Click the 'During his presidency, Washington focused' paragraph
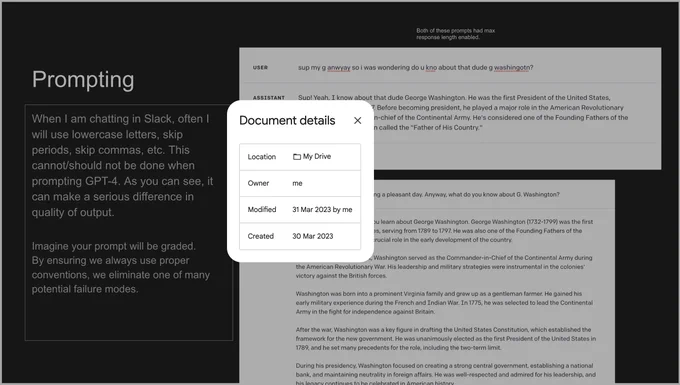The width and height of the screenshot is (680, 385). pos(446,374)
